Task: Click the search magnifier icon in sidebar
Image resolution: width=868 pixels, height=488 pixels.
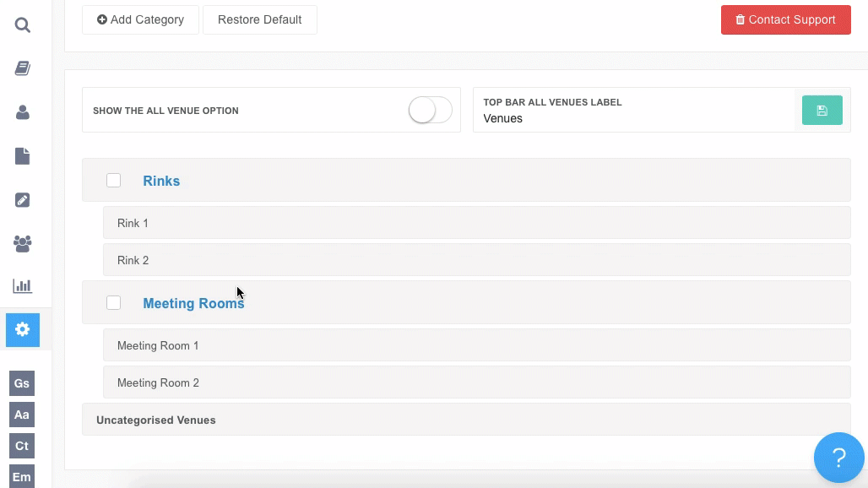Action: (x=23, y=25)
